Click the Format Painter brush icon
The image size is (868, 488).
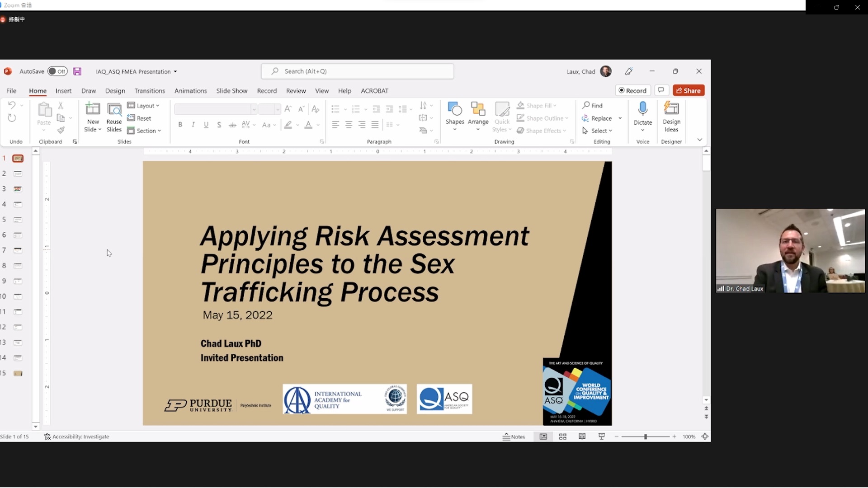[x=61, y=130]
